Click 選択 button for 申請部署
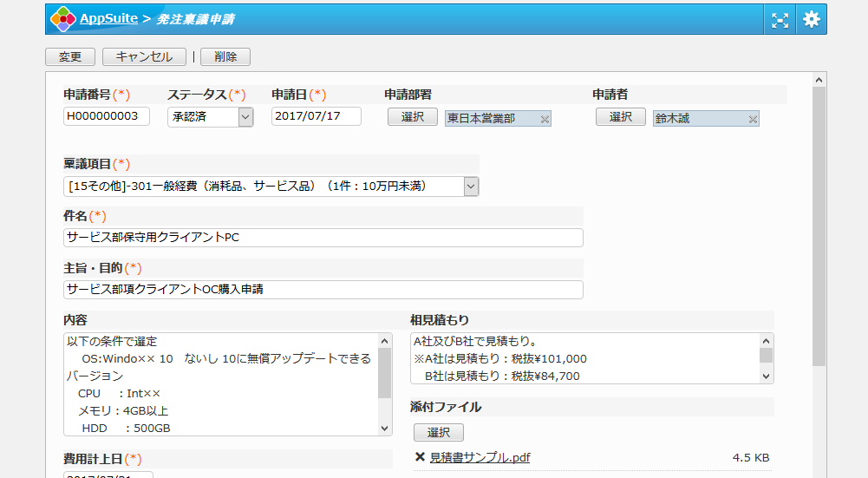This screenshot has width=868, height=478. [x=413, y=117]
